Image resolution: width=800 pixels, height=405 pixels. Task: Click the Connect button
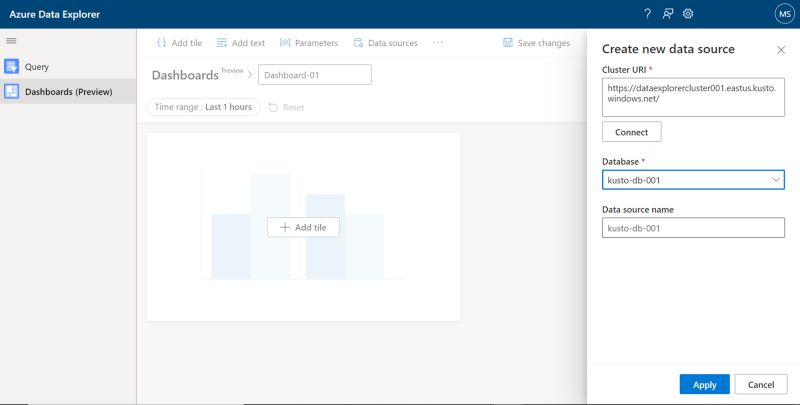click(x=632, y=132)
